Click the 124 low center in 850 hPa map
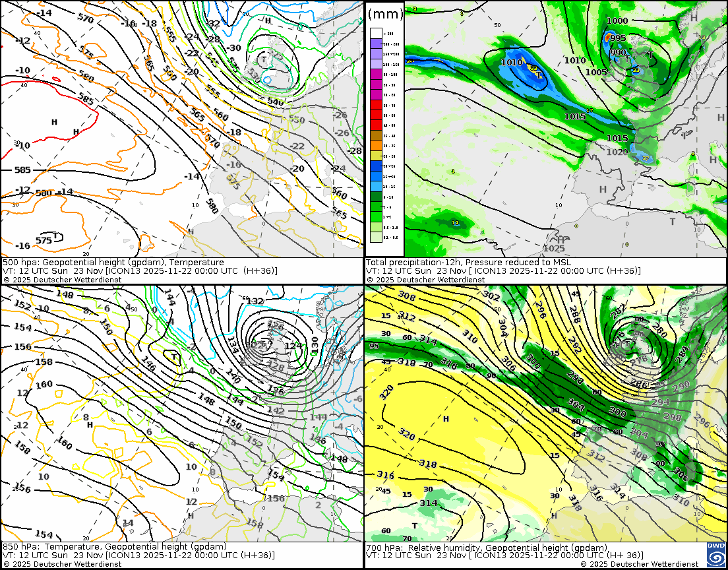 tap(293, 346)
